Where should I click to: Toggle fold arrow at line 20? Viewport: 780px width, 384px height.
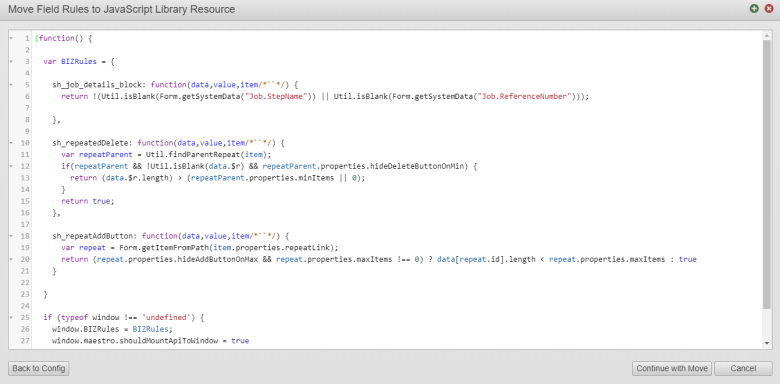point(11,259)
